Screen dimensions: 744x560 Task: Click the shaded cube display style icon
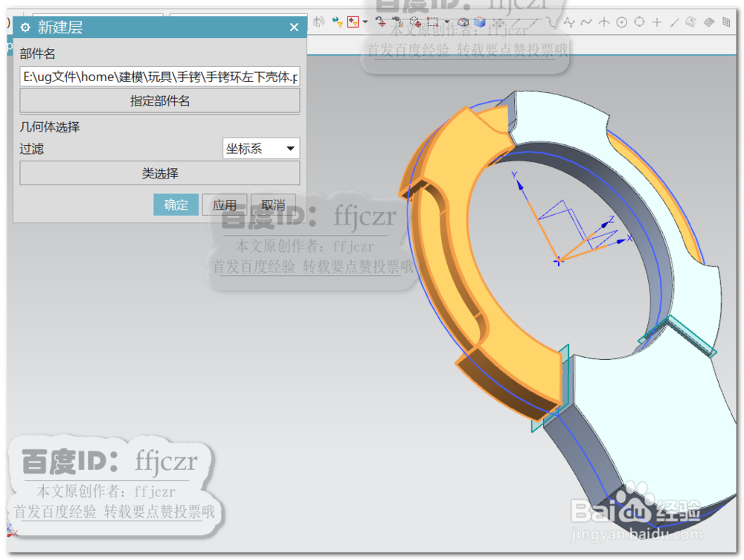(x=480, y=23)
